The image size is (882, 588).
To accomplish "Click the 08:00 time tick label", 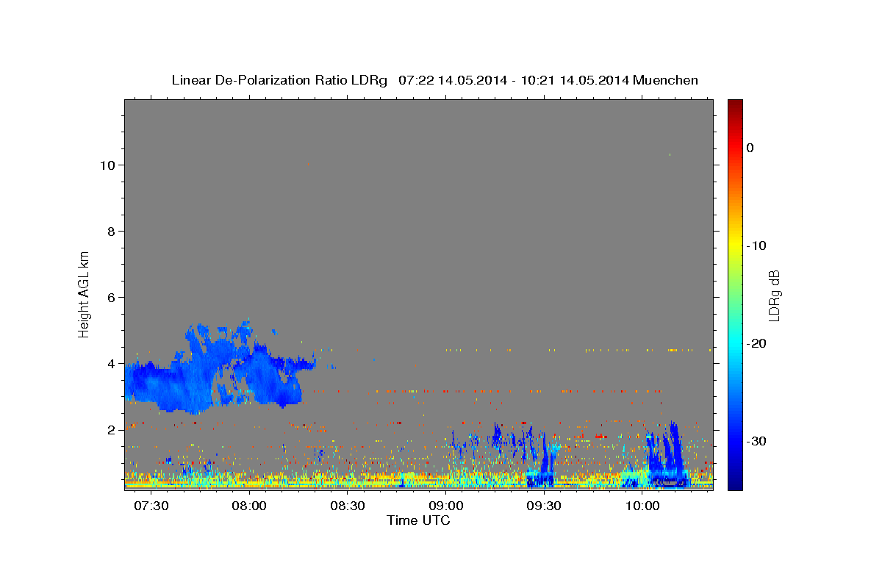I will click(x=249, y=506).
